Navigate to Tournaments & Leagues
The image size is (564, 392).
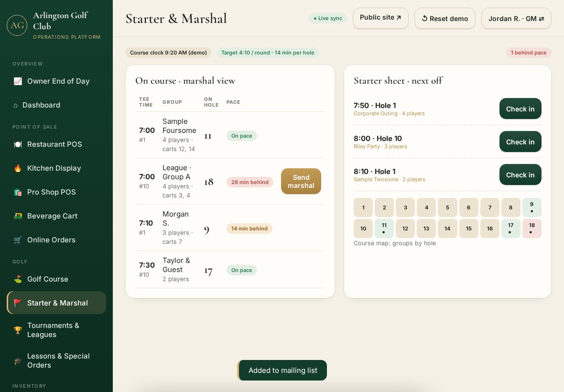[x=56, y=330]
